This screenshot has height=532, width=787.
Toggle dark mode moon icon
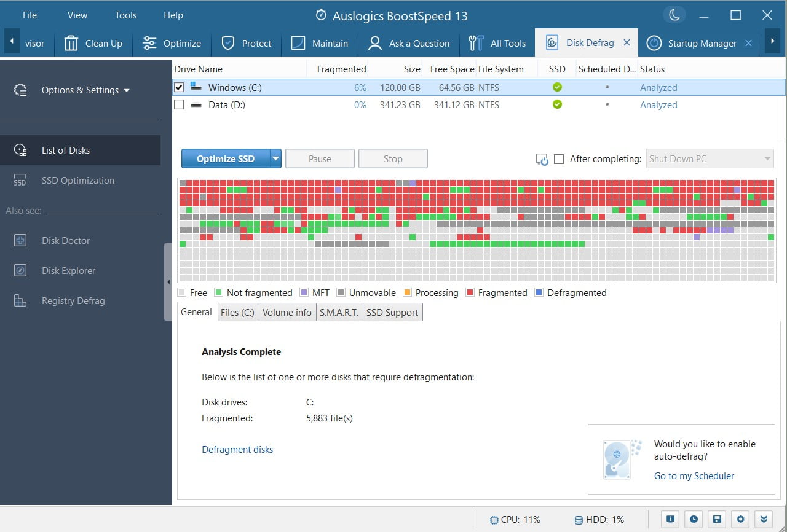(x=674, y=15)
